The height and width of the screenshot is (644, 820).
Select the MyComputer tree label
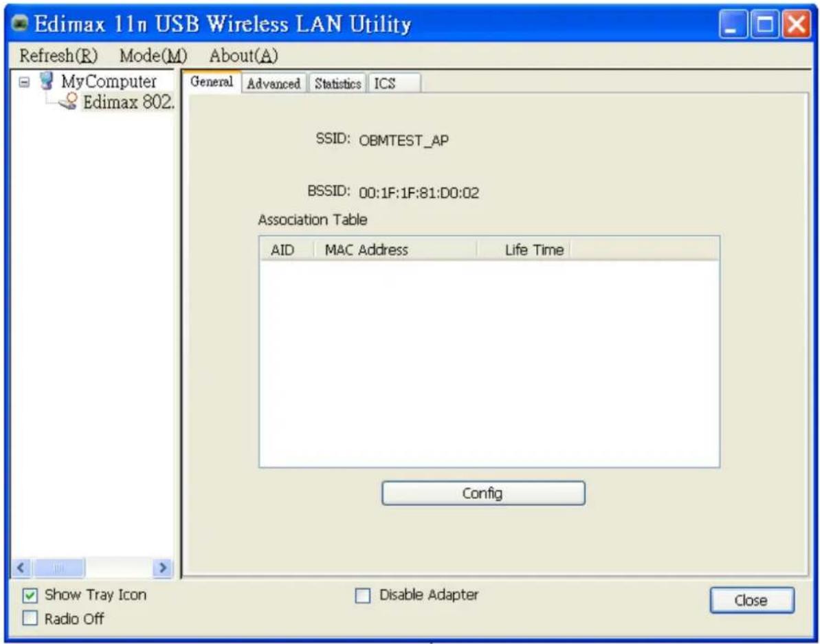[x=109, y=82]
